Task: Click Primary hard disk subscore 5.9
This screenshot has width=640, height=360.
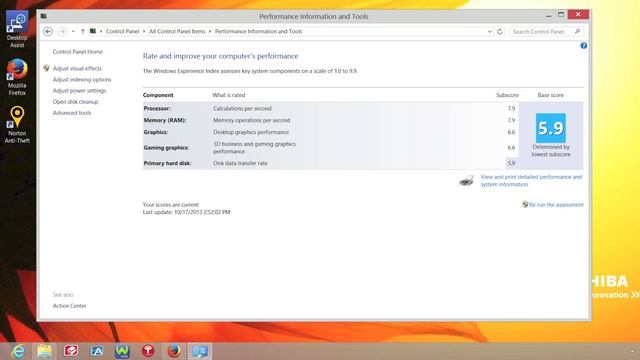Action: point(511,163)
